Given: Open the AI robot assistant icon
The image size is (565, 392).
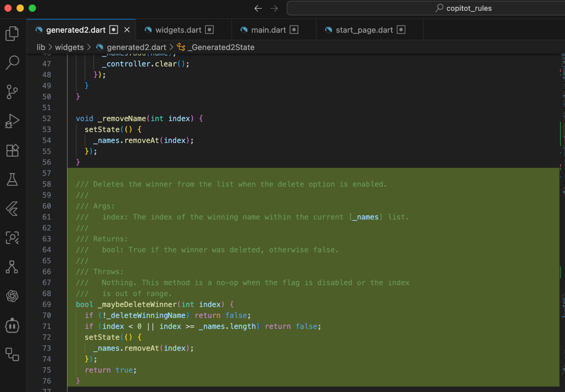Looking at the screenshot, I should (12, 325).
